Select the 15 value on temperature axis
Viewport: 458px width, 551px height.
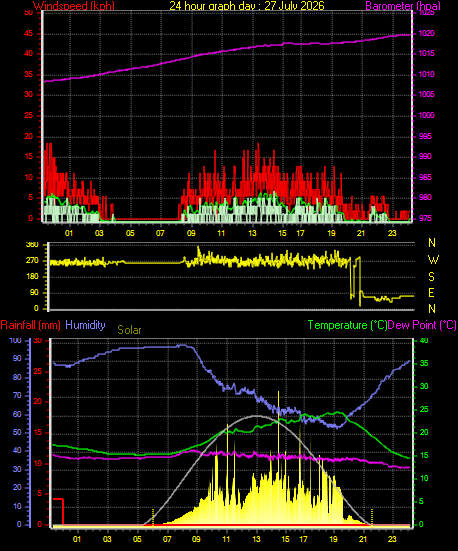point(424,456)
